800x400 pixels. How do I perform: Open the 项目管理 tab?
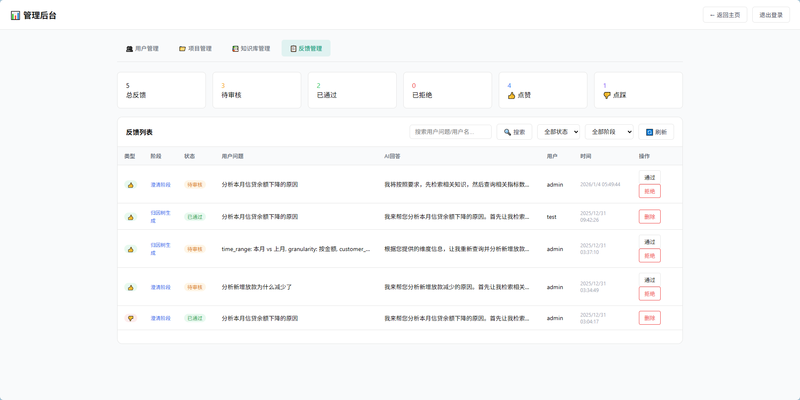195,48
